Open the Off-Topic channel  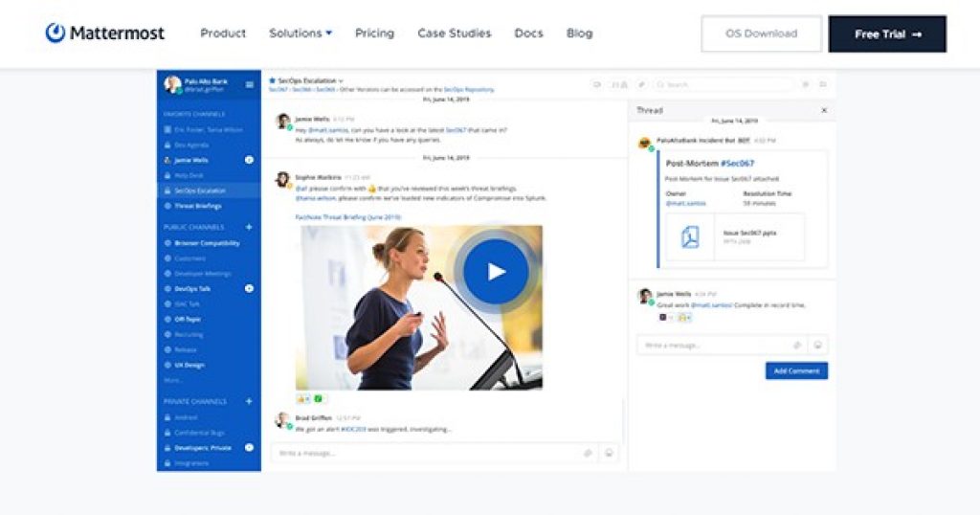pos(188,320)
